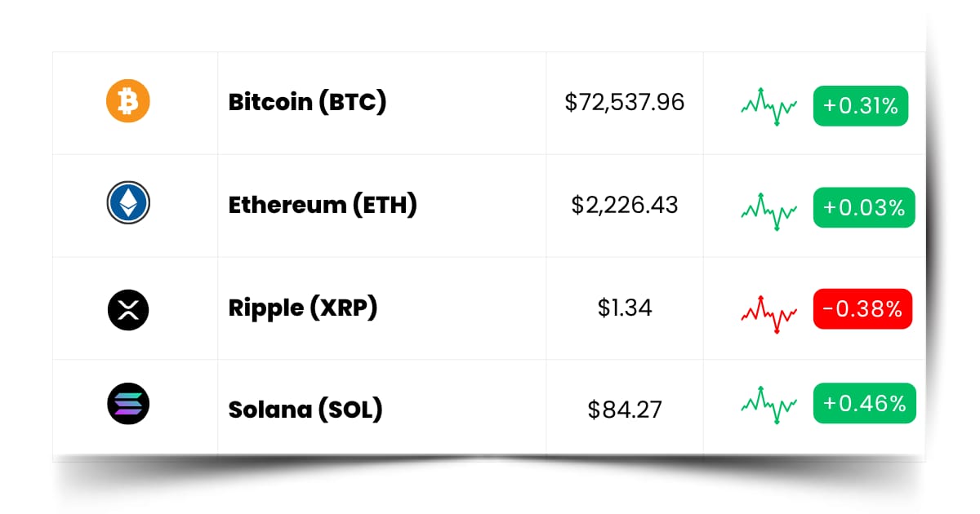
Task: Select the $72,537.96 Bitcoin price
Action: tap(625, 103)
